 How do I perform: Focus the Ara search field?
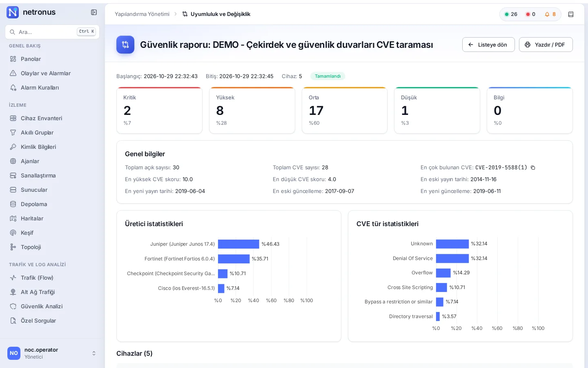coord(52,32)
